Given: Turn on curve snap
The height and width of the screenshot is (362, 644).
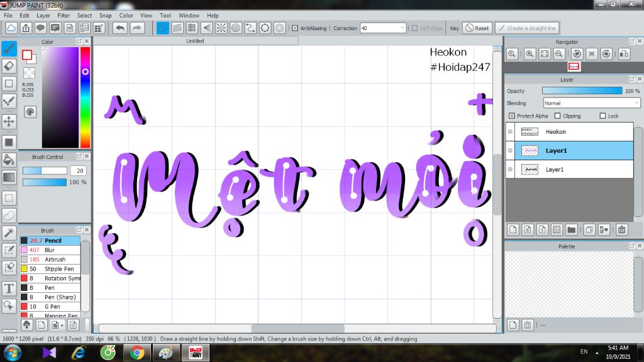Looking at the screenshot, I should [x=250, y=28].
